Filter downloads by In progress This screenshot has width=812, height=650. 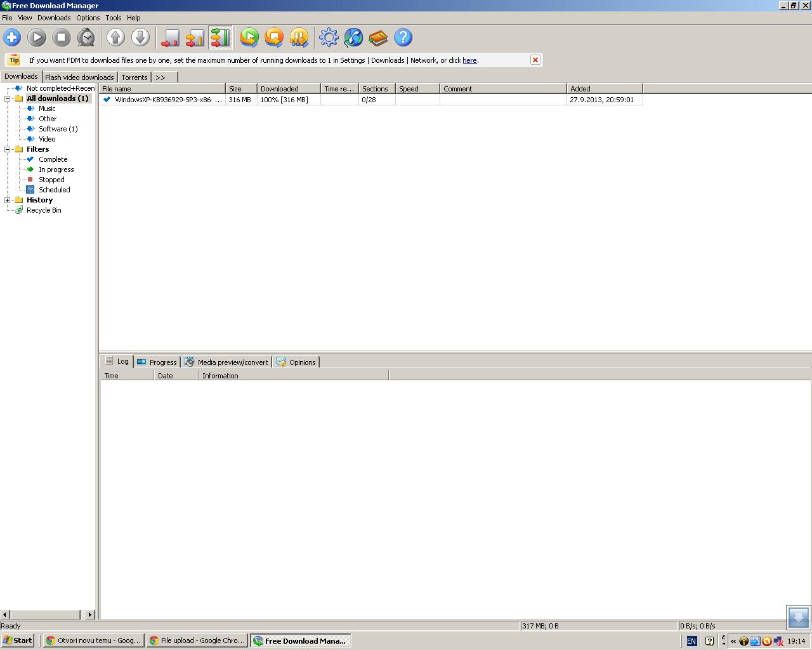tap(56, 169)
